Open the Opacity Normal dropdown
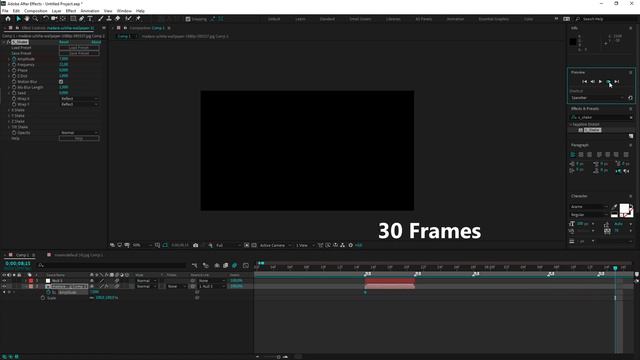Viewport: 640px width, 360px height. 79,133
